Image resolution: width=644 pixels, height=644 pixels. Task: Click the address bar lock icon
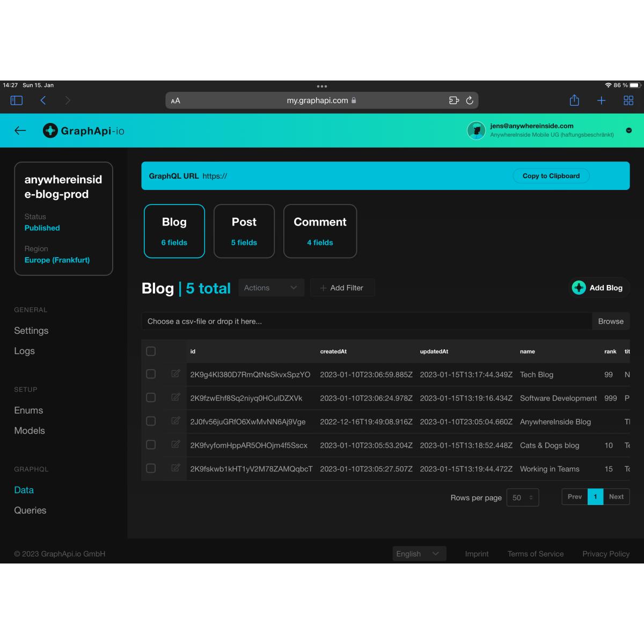tap(354, 100)
